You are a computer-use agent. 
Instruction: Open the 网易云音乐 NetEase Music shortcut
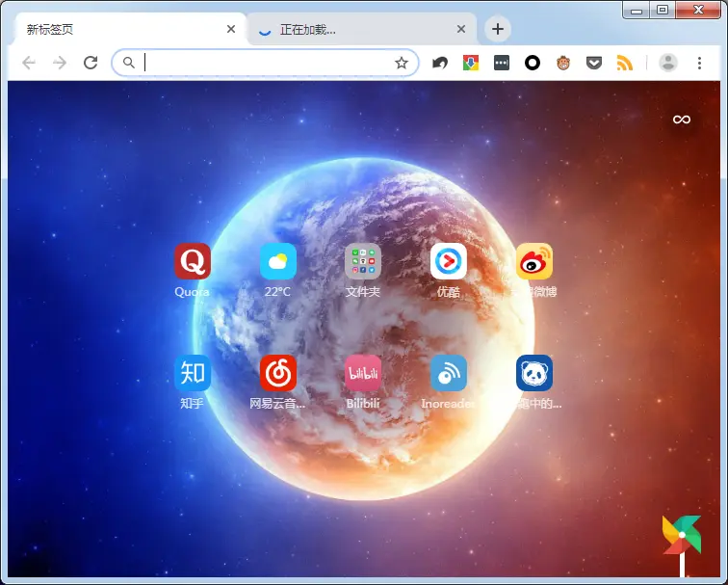[x=278, y=373]
